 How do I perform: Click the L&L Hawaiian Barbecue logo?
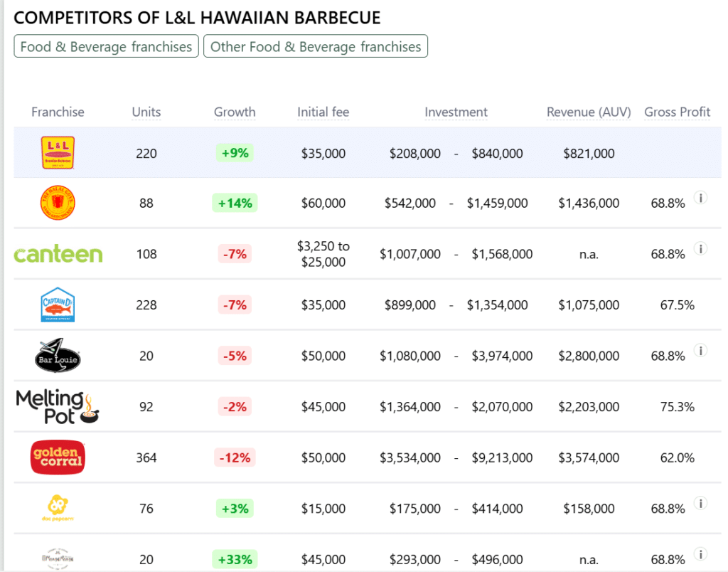(58, 152)
